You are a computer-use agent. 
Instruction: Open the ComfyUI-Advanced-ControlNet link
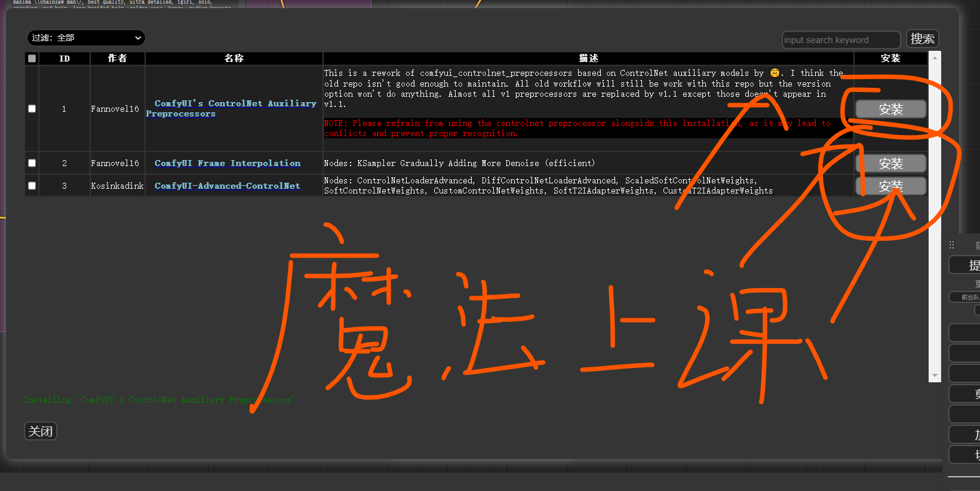tap(228, 186)
